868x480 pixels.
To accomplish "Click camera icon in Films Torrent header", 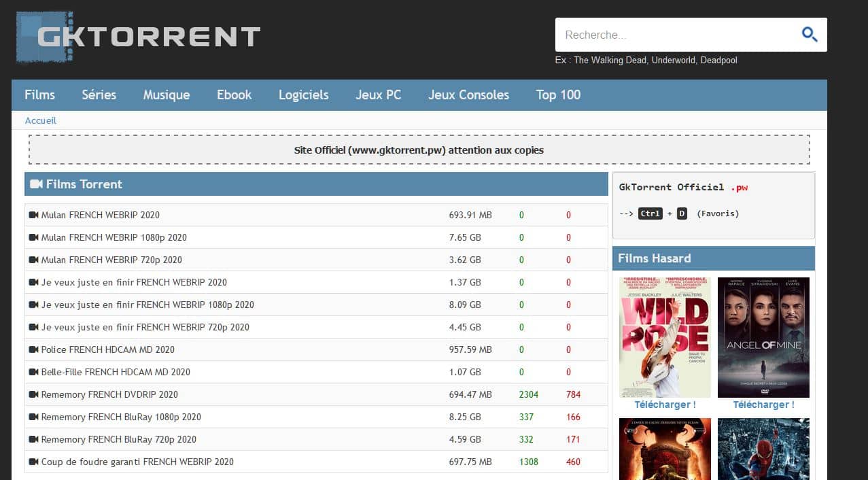I will point(37,184).
